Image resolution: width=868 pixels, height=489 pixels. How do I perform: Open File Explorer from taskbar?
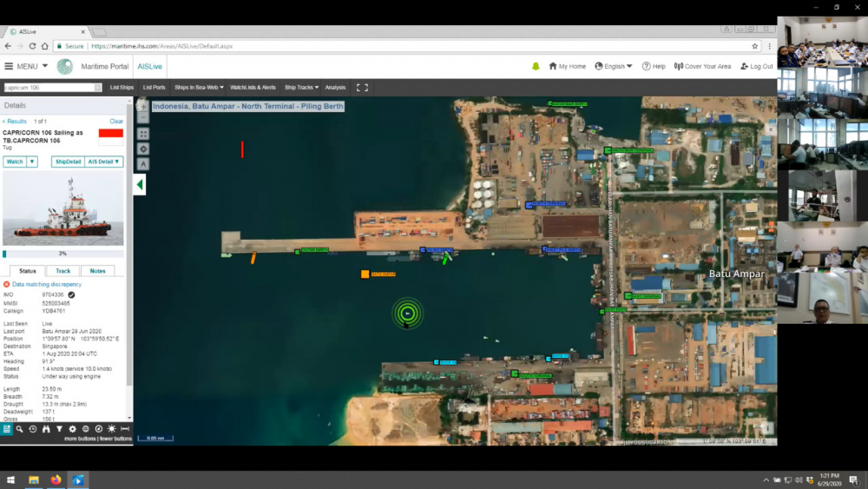[x=34, y=480]
